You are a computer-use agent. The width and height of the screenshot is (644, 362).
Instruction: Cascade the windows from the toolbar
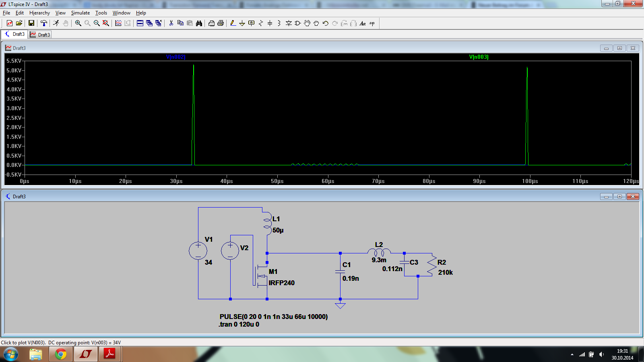(x=149, y=23)
